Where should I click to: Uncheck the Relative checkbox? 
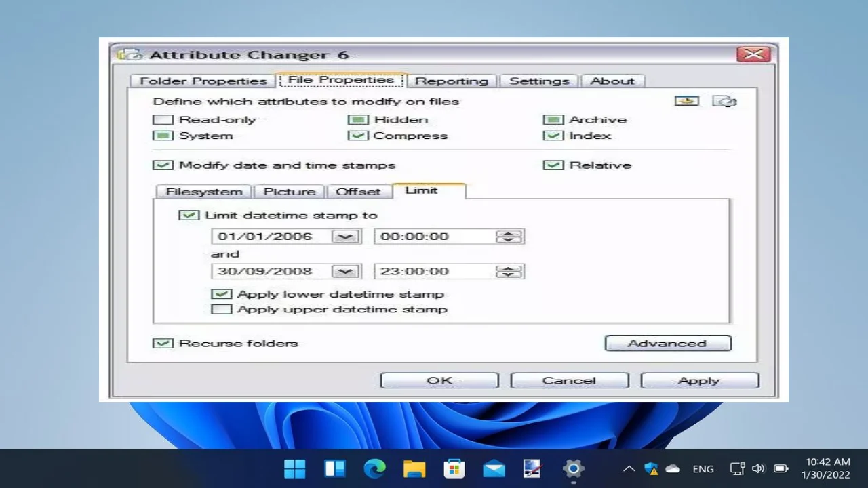(553, 165)
